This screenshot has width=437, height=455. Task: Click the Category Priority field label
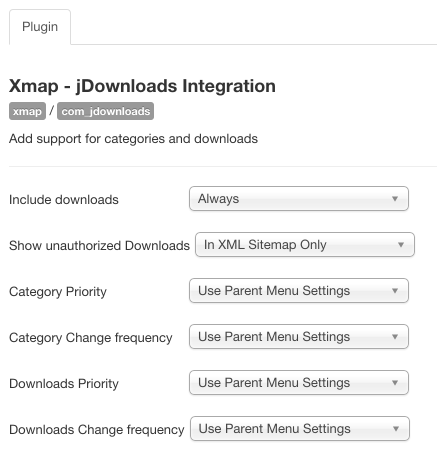point(58,292)
